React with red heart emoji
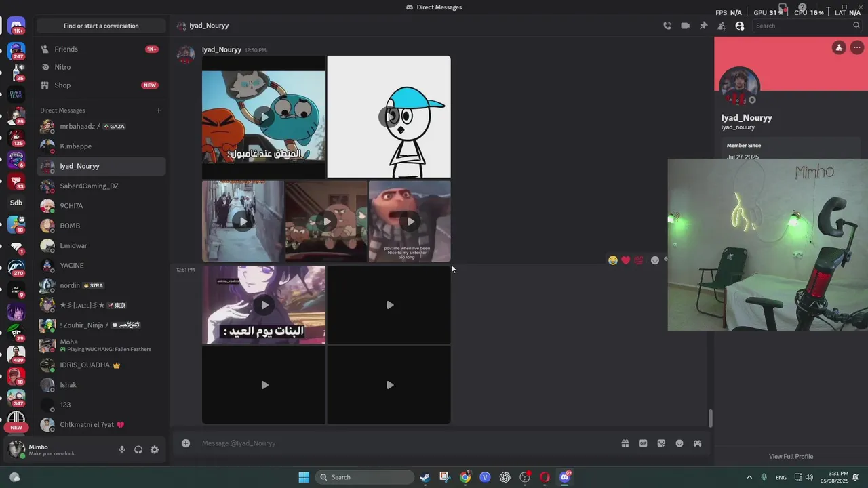The width and height of the screenshot is (868, 488). 626,260
